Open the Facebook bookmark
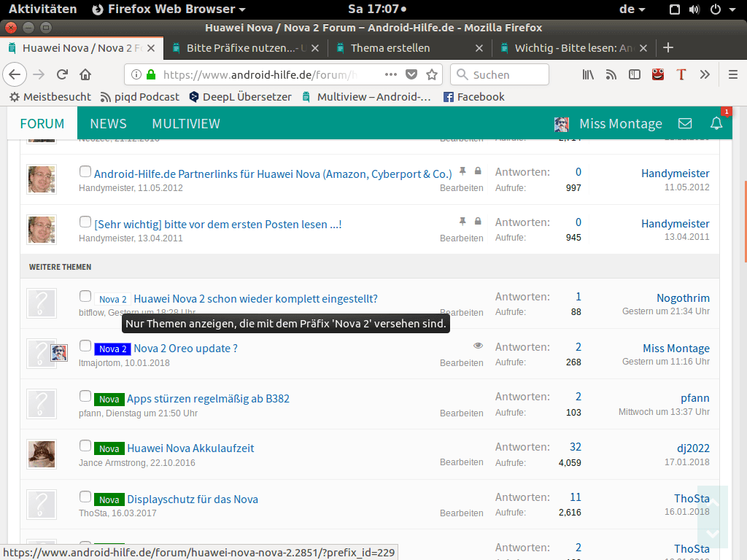 pyautogui.click(x=473, y=97)
